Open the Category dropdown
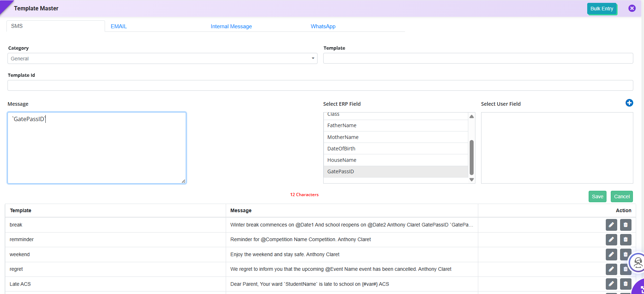This screenshot has height=294, width=644. 162,59
